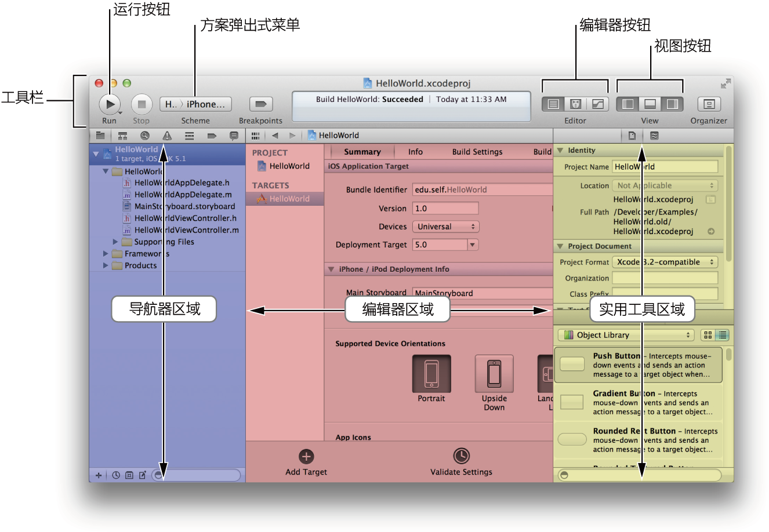
Task: Select the Symbol navigator icon
Action: point(122,136)
